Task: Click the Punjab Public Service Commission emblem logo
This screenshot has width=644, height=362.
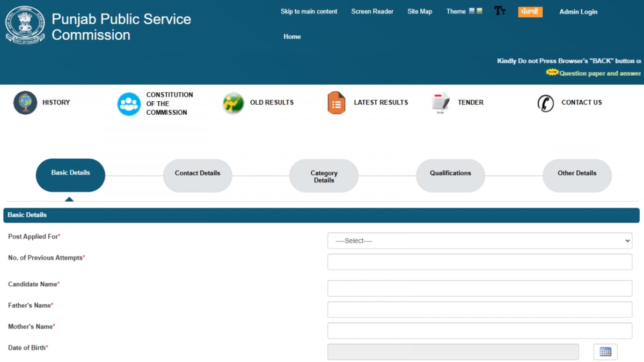Action: (25, 24)
